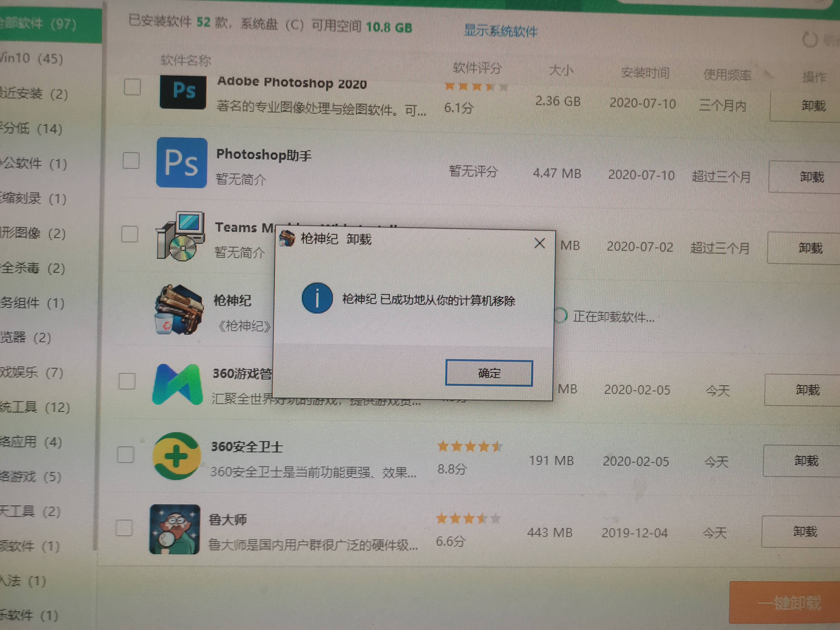Click the Adobe Photoshop 2020 icon
The height and width of the screenshot is (630, 840).
[183, 92]
